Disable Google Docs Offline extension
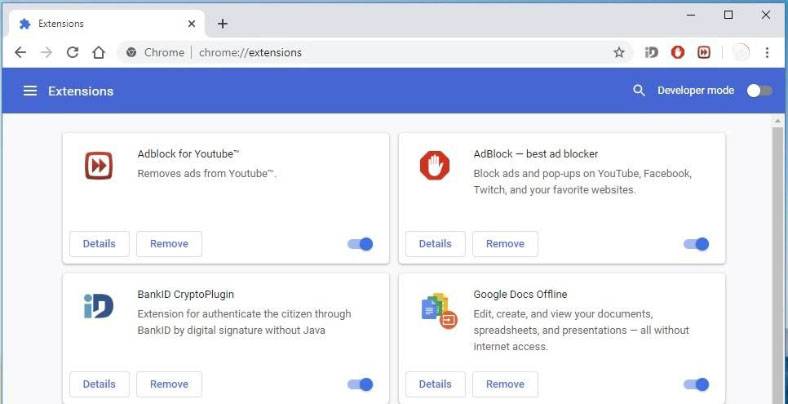The height and width of the screenshot is (404, 788). (697, 384)
